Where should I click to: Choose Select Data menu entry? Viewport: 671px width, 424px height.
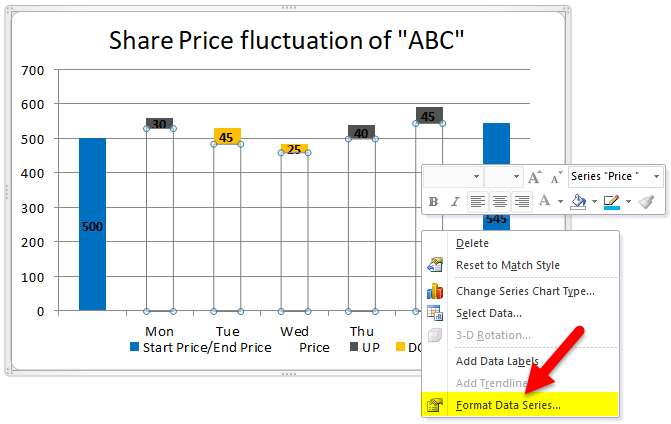coord(490,313)
